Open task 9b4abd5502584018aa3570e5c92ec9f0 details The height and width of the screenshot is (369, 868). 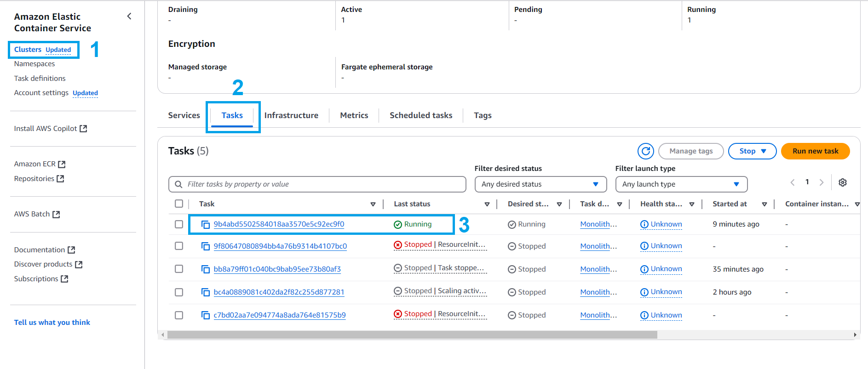[279, 224]
